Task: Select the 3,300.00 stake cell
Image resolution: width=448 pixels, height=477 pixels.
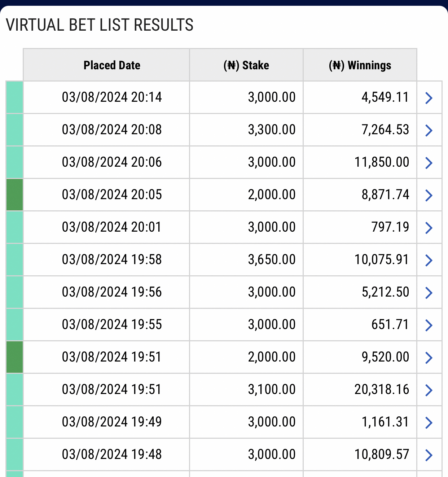Action: pos(246,130)
